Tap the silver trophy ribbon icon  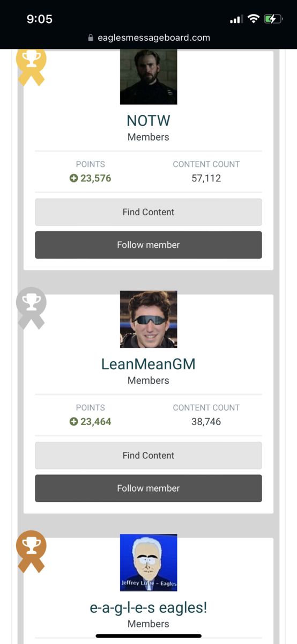pos(31,308)
